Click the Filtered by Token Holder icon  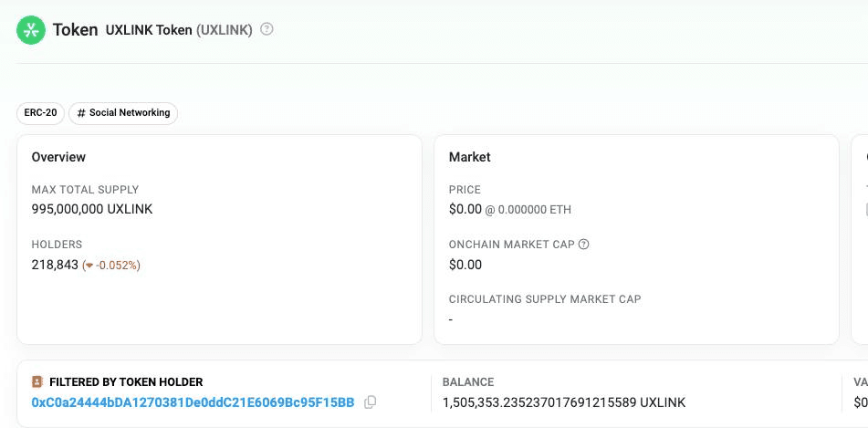tap(37, 382)
